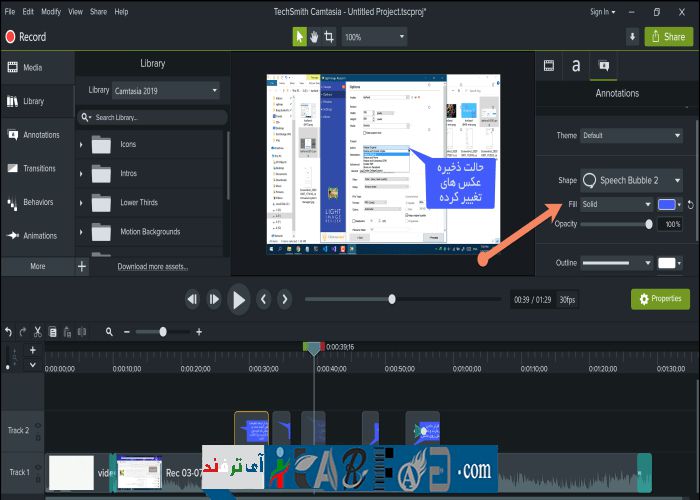Click the Download more assets link

pos(152,267)
